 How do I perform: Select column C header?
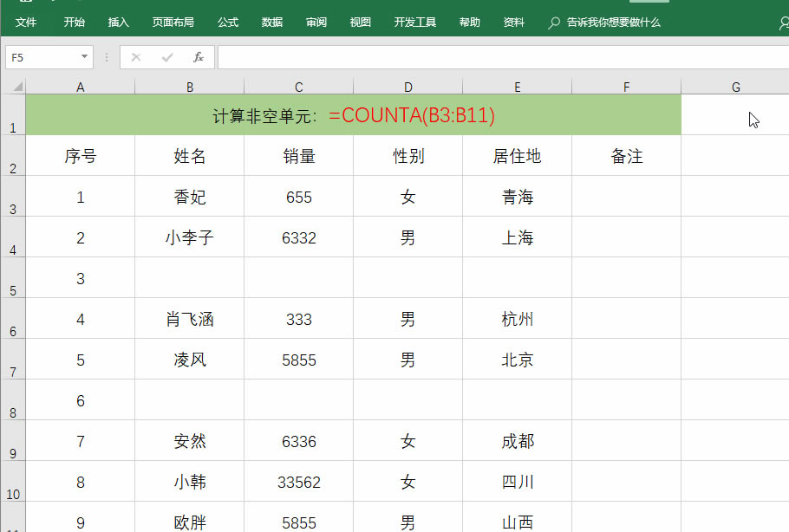point(299,87)
